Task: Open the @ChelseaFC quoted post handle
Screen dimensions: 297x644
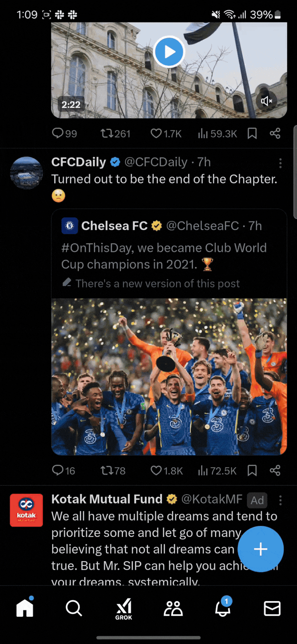Action: click(x=202, y=226)
